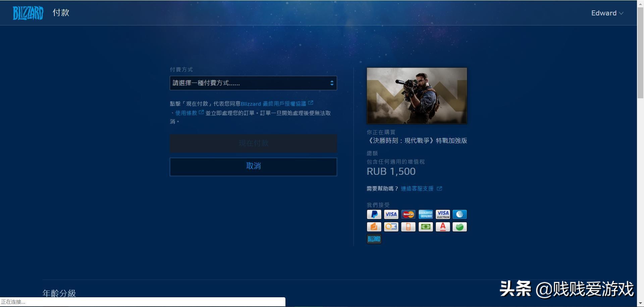Click the WebMoney globe payment icon
This screenshot has width=644, height=307.
tap(460, 214)
